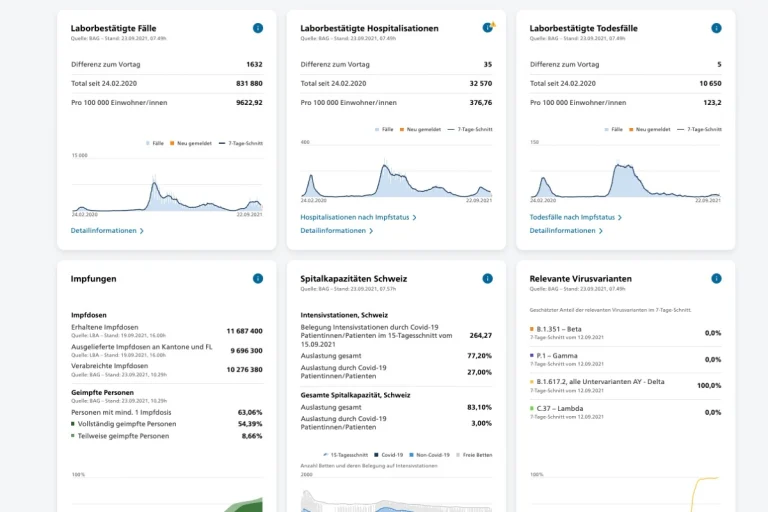
Task: Toggle Neu gemeldet legend in Hospitalisationen chart
Action: tap(420, 129)
